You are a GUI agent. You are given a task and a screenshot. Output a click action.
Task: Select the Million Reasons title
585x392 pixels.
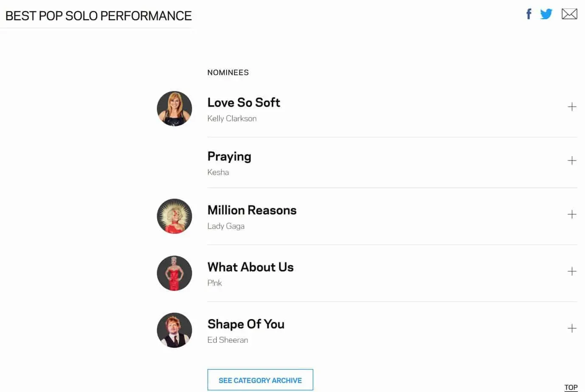252,210
